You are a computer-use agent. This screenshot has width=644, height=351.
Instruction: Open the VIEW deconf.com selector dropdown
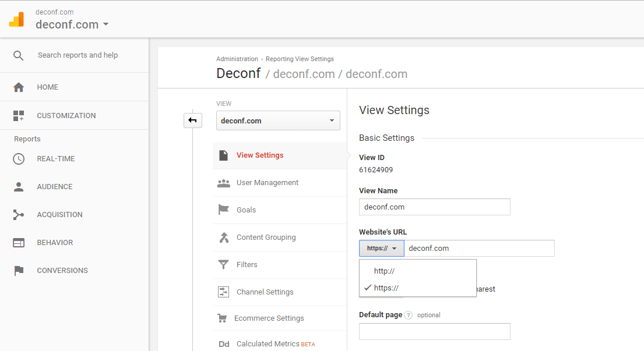[x=278, y=120]
